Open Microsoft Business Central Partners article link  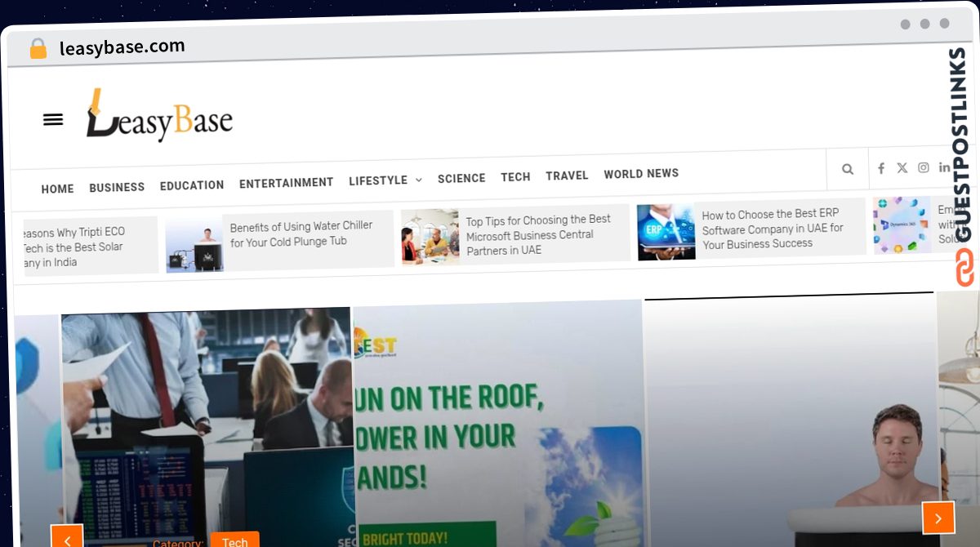coord(538,235)
